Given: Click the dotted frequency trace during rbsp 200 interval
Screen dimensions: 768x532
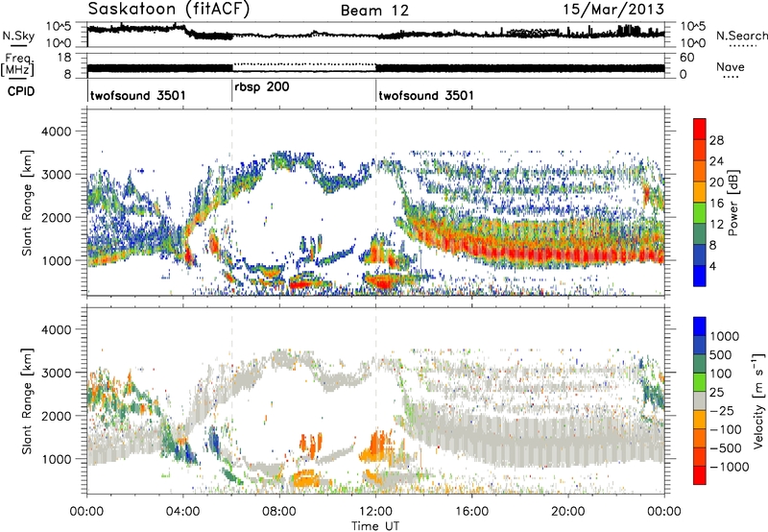Looking at the screenshot, I should pos(303,64).
